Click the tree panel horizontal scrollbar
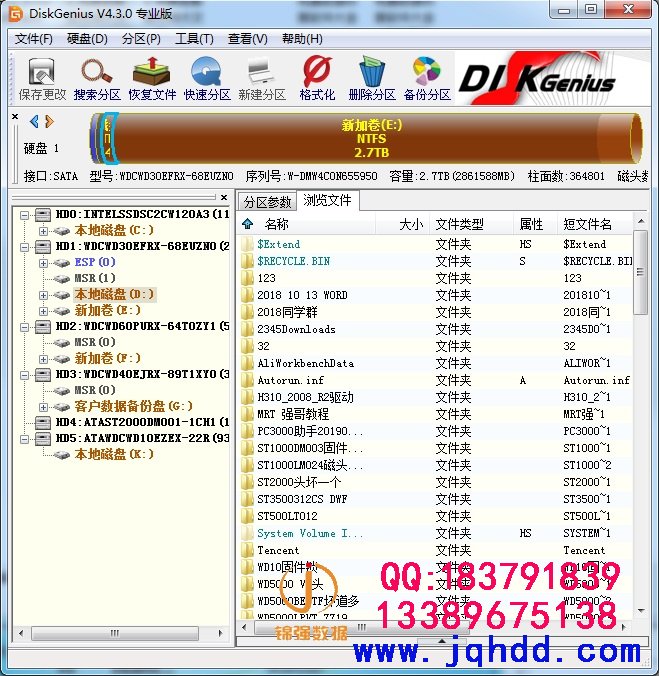This screenshot has height=676, width=659. pos(115,633)
